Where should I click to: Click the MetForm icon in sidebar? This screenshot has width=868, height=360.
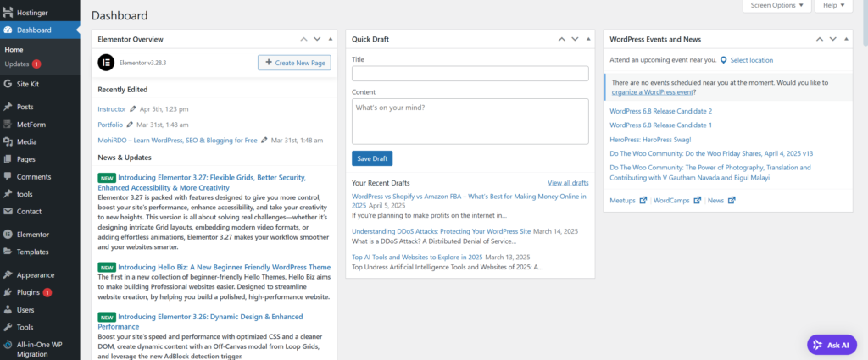8,124
